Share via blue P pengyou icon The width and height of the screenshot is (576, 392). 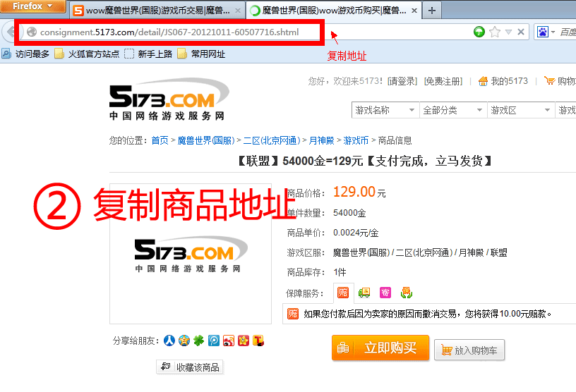[214, 341]
